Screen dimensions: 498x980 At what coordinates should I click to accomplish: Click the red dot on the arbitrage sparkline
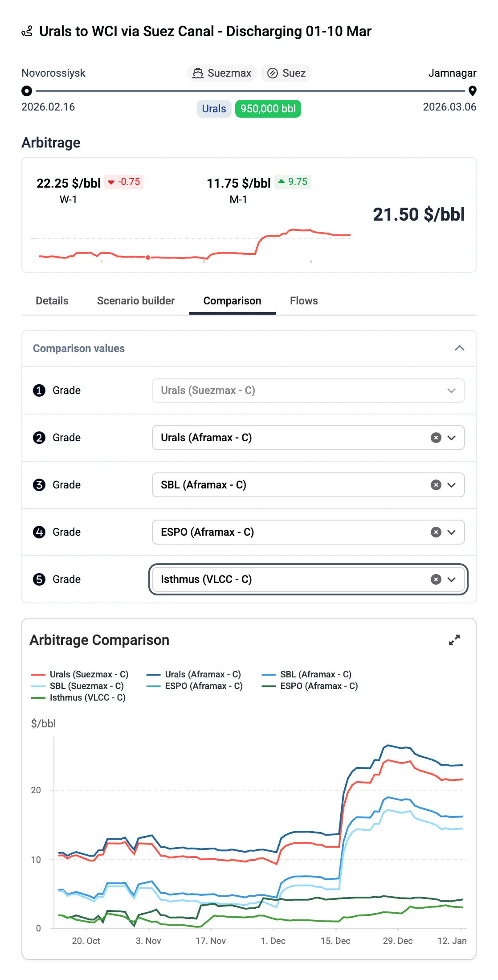pyautogui.click(x=148, y=257)
